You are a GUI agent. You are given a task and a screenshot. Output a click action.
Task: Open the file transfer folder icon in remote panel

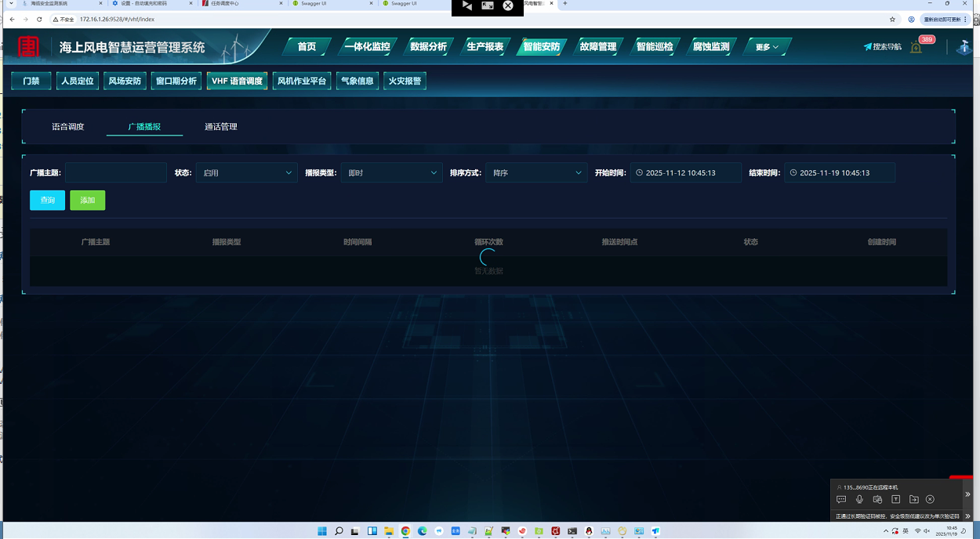click(913, 499)
